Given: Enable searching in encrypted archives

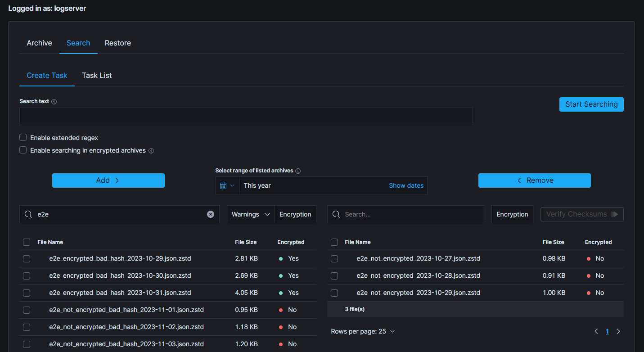Looking at the screenshot, I should click(23, 150).
